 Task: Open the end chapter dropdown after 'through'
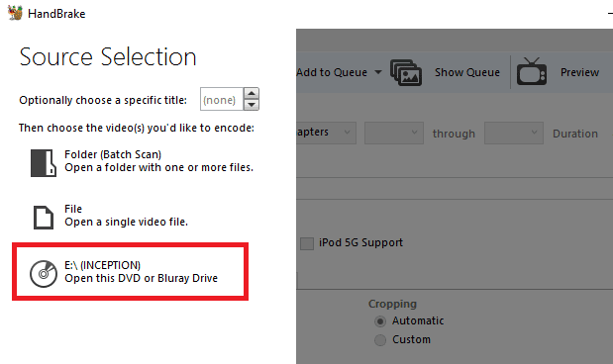coord(514,133)
